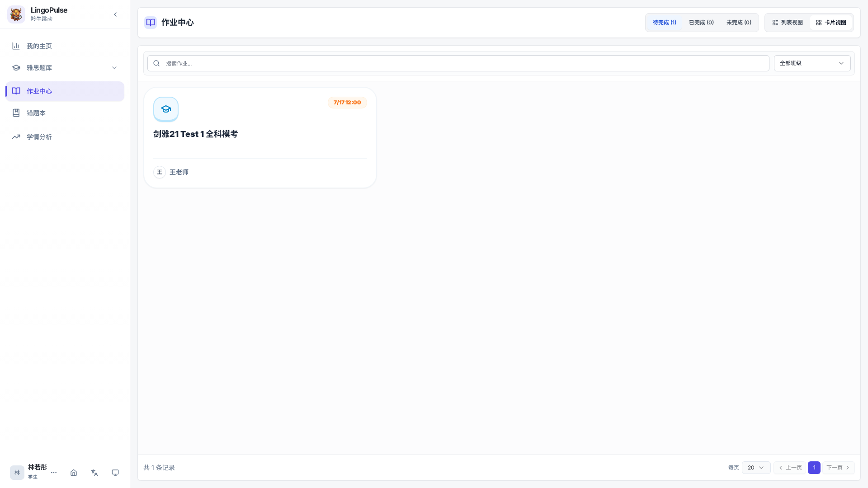868x488 pixels.
Task: Click the graduation cap assignment icon
Action: 166,109
